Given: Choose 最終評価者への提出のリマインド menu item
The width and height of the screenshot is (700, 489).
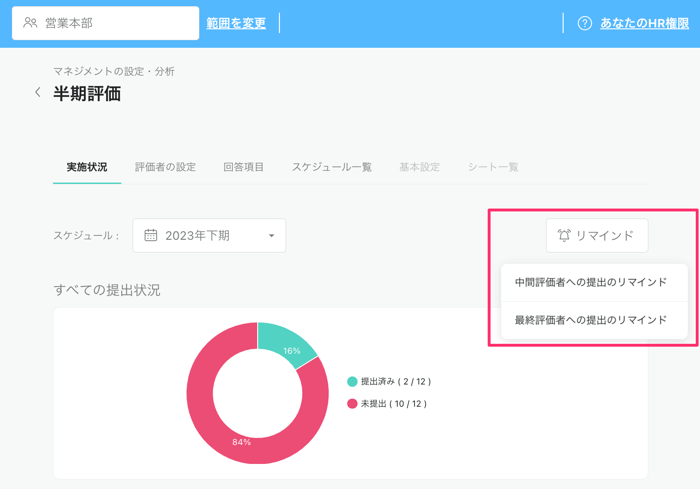Looking at the screenshot, I should 591,320.
